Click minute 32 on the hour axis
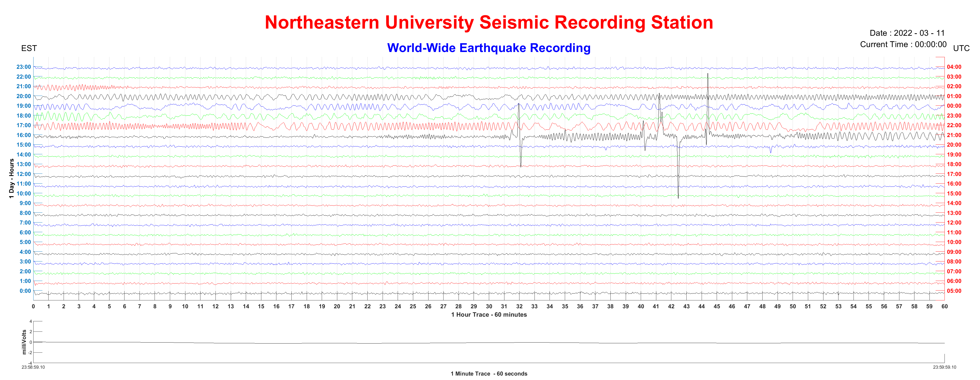 point(519,307)
